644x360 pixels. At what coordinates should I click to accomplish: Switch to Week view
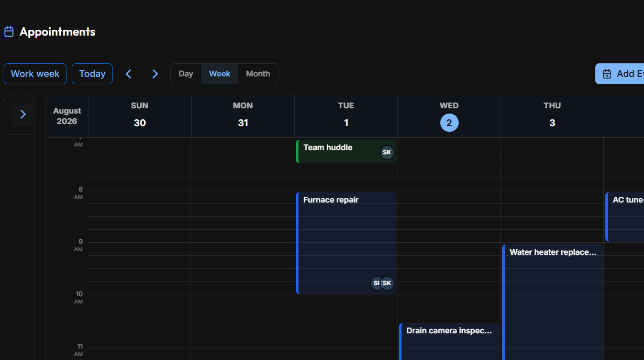pos(219,74)
